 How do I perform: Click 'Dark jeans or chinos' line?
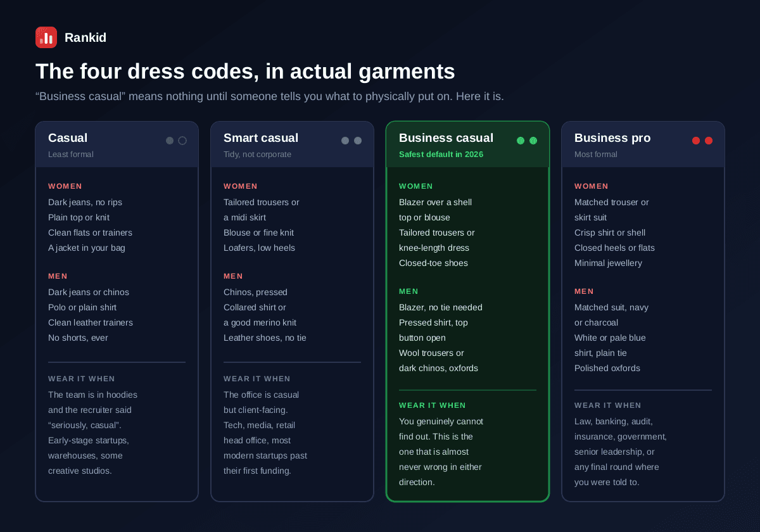click(x=89, y=293)
